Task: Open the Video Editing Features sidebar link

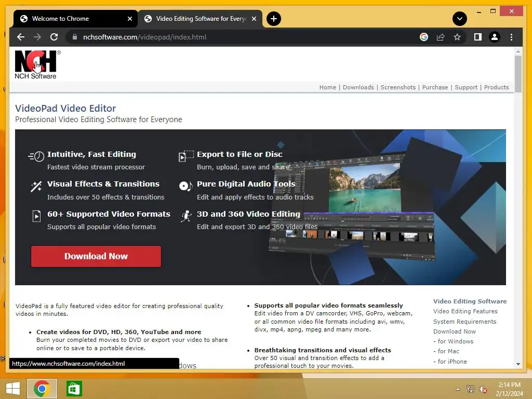Action: click(465, 311)
